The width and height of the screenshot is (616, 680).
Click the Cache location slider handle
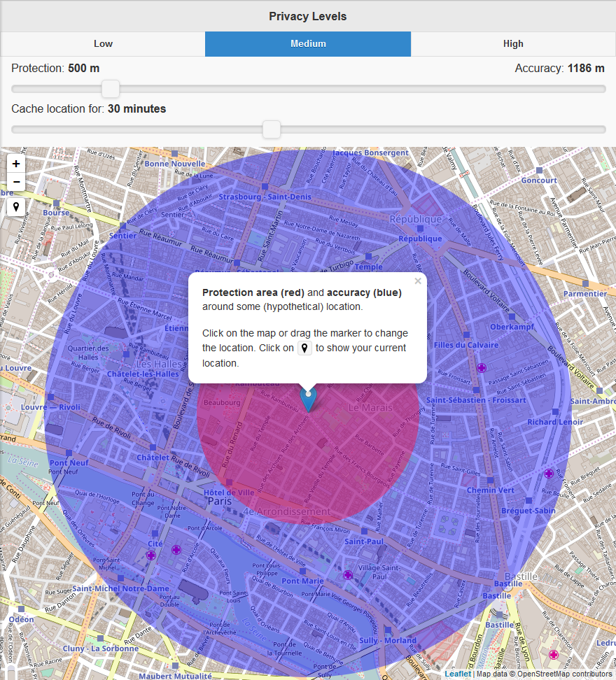tap(272, 129)
